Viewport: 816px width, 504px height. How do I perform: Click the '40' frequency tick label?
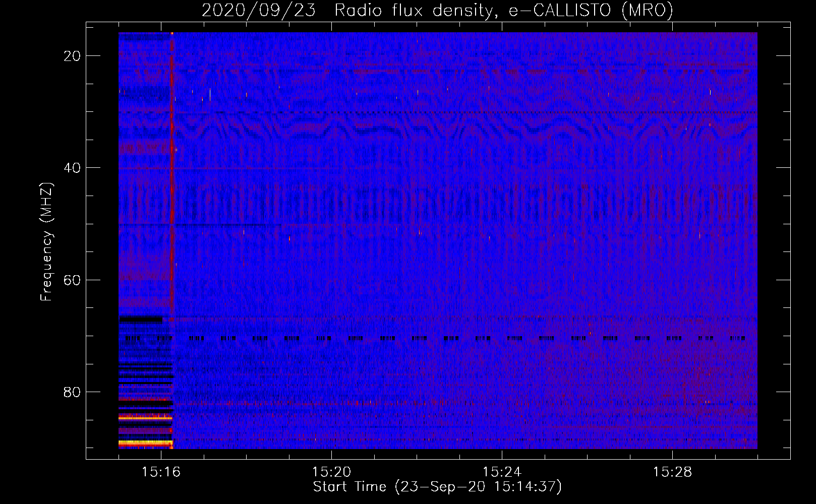(x=72, y=168)
